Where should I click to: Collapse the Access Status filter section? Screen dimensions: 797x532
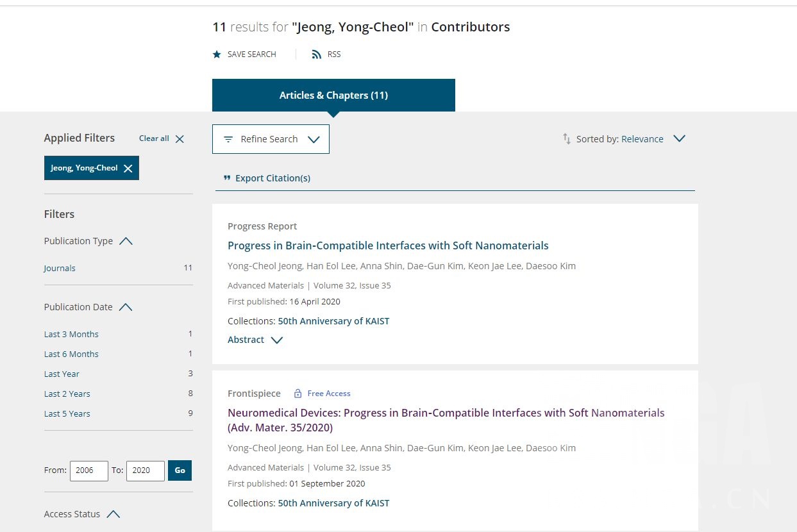click(x=113, y=514)
